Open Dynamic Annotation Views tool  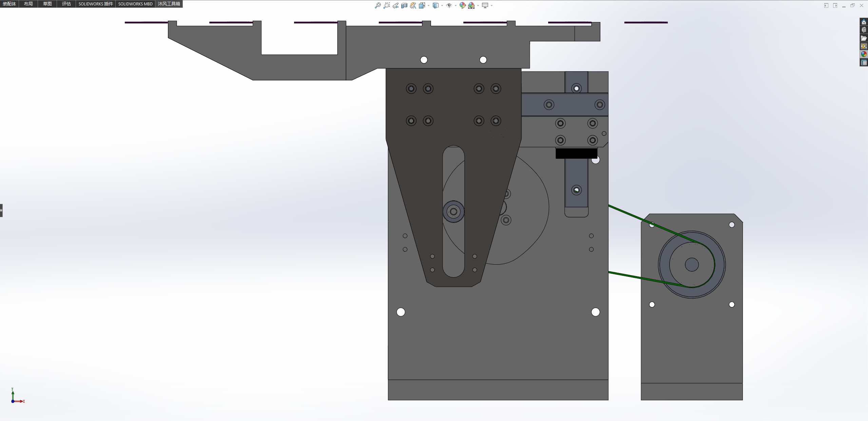413,5
